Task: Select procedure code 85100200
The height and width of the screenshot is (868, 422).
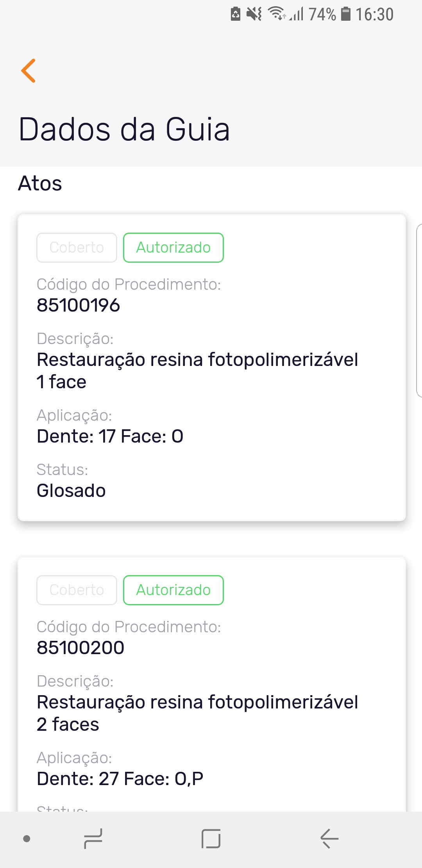Action: (80, 648)
